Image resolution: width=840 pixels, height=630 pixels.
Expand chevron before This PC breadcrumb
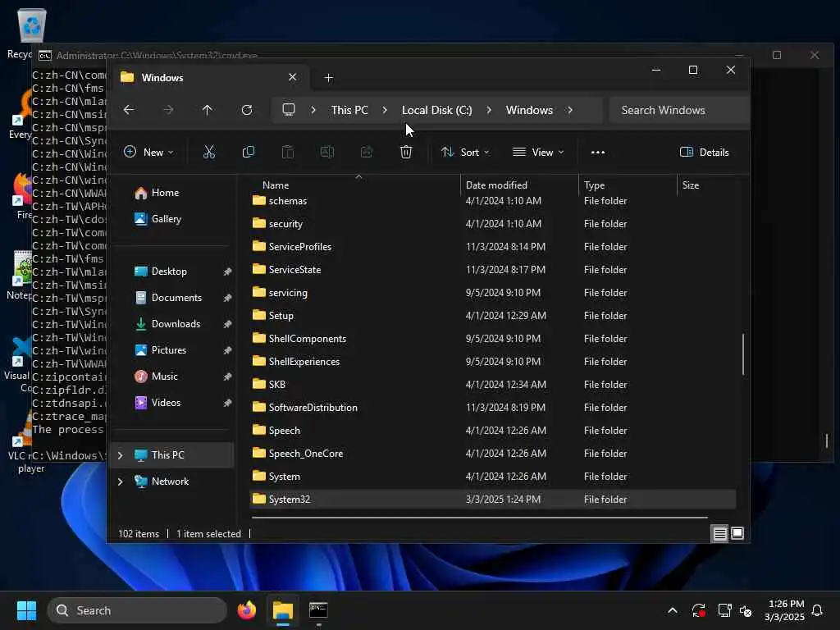point(313,110)
